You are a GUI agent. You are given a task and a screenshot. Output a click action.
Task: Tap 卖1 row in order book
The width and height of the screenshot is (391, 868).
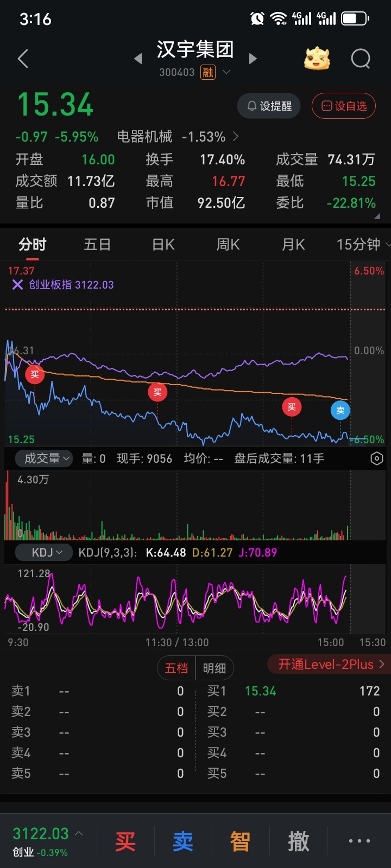[98, 691]
